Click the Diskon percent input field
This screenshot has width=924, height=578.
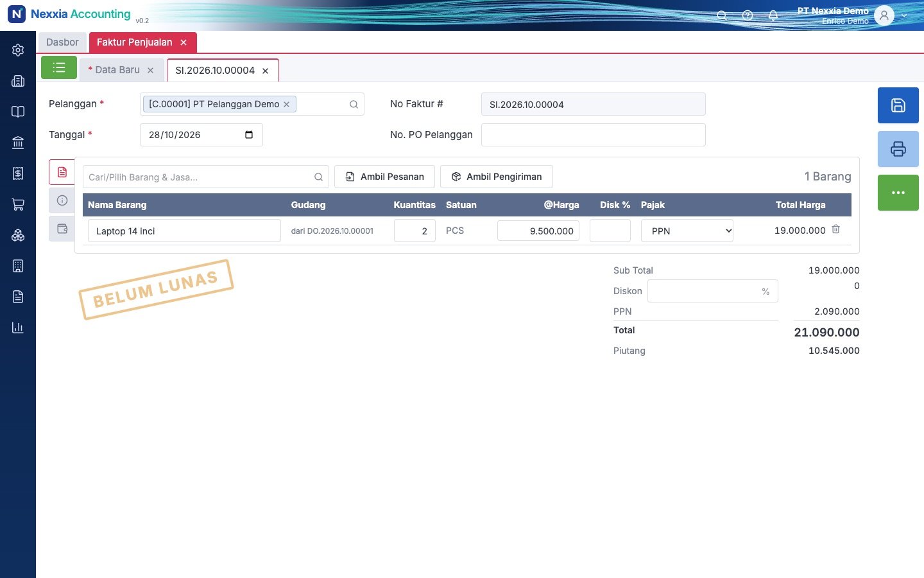pos(713,291)
